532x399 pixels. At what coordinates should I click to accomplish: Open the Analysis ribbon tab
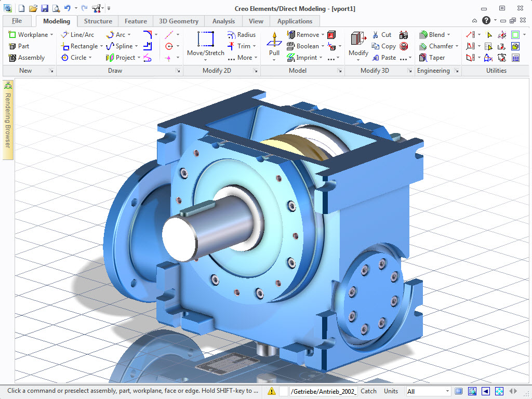[x=223, y=21]
